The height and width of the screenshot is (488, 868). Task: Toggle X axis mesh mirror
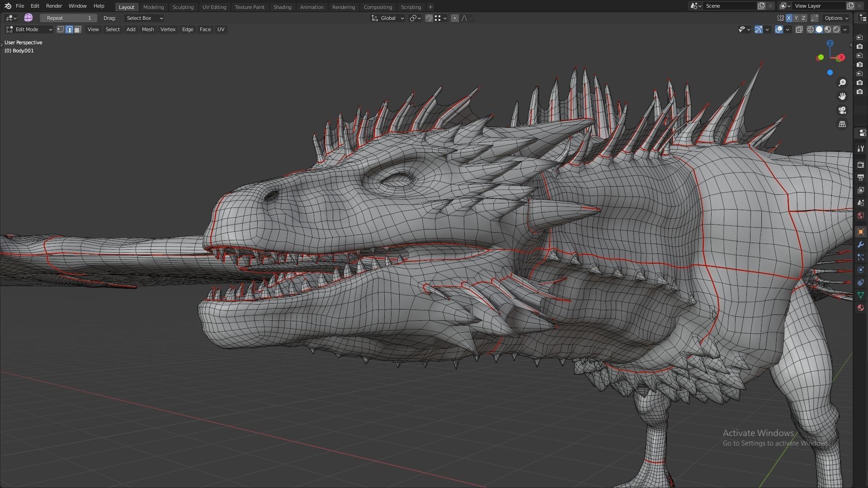(x=789, y=18)
